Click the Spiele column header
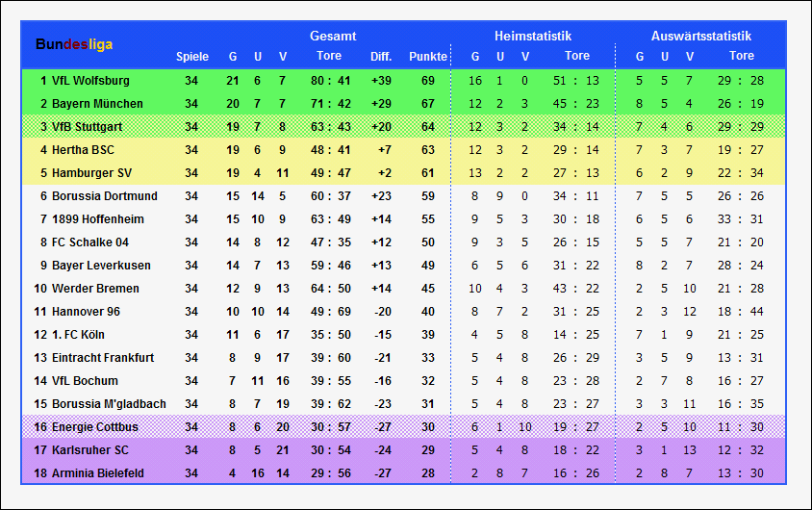The height and width of the screenshot is (510, 812). (192, 57)
